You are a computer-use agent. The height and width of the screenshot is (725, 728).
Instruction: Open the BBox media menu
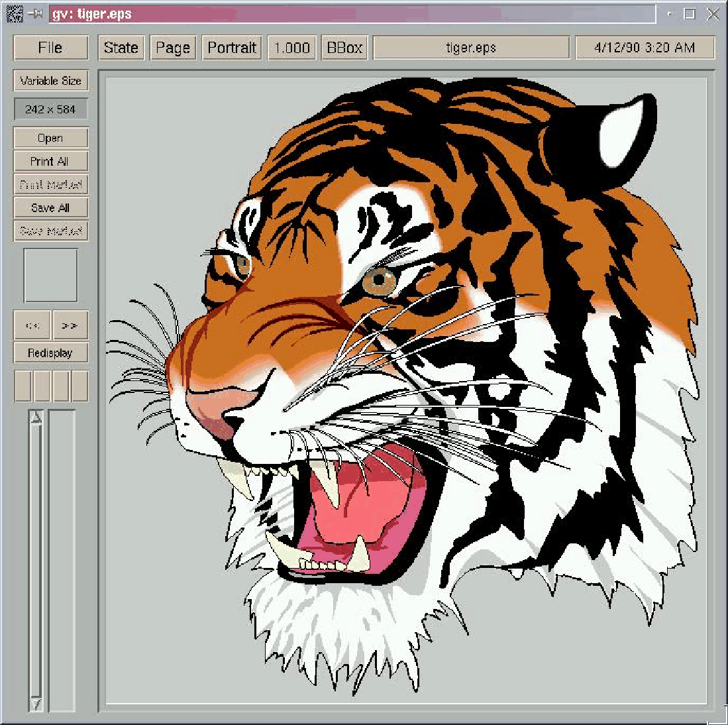click(x=344, y=47)
